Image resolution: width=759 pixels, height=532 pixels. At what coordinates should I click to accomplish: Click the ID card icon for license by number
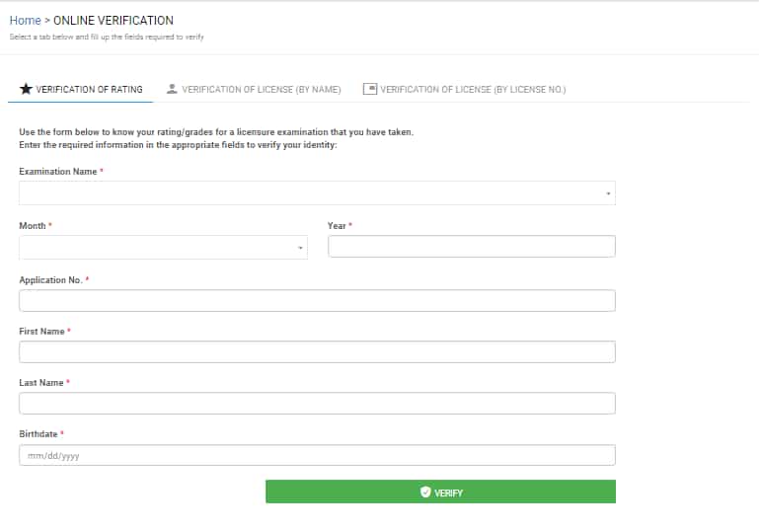tap(370, 89)
